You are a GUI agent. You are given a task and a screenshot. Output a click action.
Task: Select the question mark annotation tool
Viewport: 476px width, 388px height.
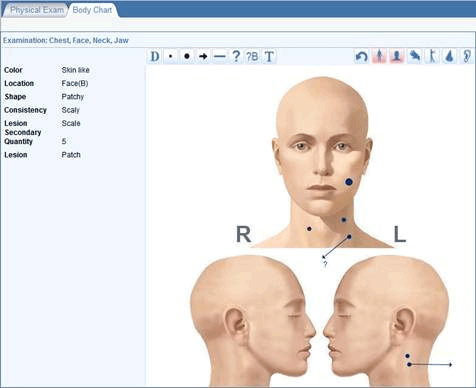pyautogui.click(x=236, y=56)
